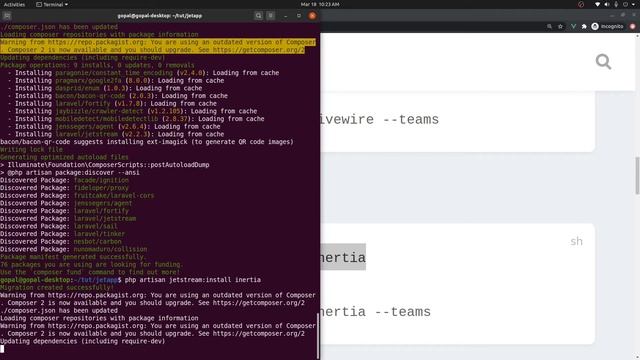
Task: Click 'bacon/bacon-qr-code suggests installing ext-imagick' line
Action: click(147, 142)
